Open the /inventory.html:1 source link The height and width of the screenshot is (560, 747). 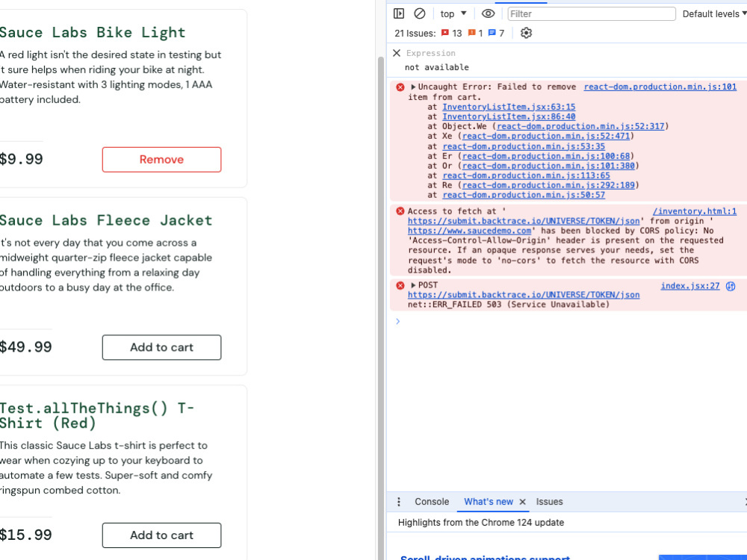pyautogui.click(x=694, y=211)
